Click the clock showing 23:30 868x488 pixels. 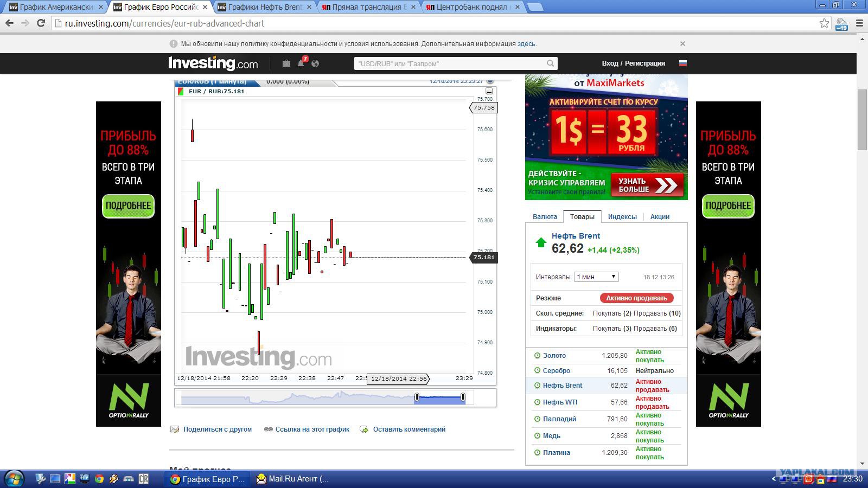pyautogui.click(x=852, y=479)
